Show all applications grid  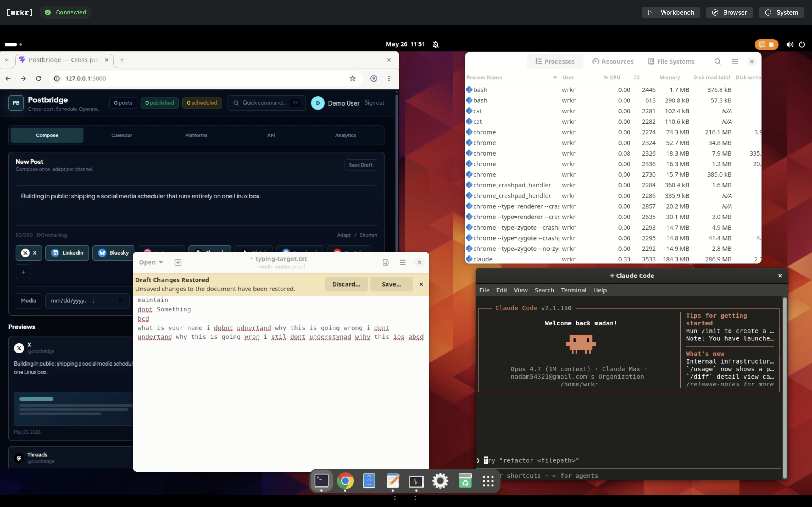[x=488, y=481]
